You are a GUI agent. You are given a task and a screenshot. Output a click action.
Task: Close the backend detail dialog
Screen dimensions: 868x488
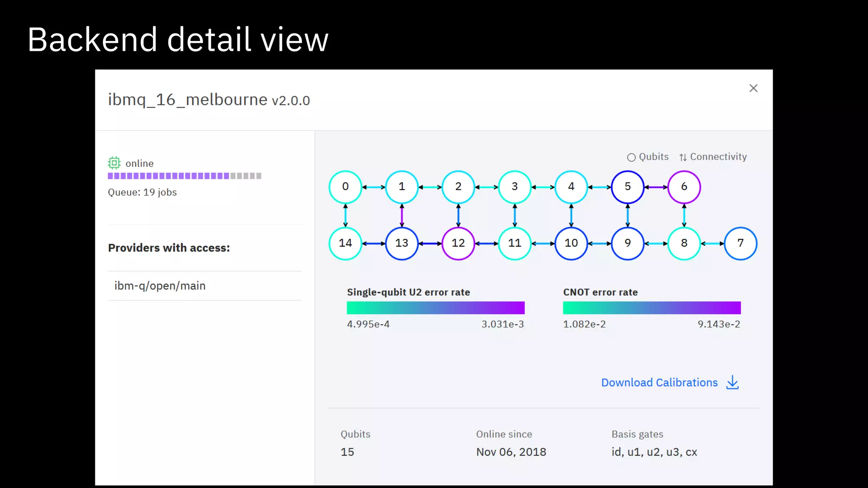click(753, 88)
